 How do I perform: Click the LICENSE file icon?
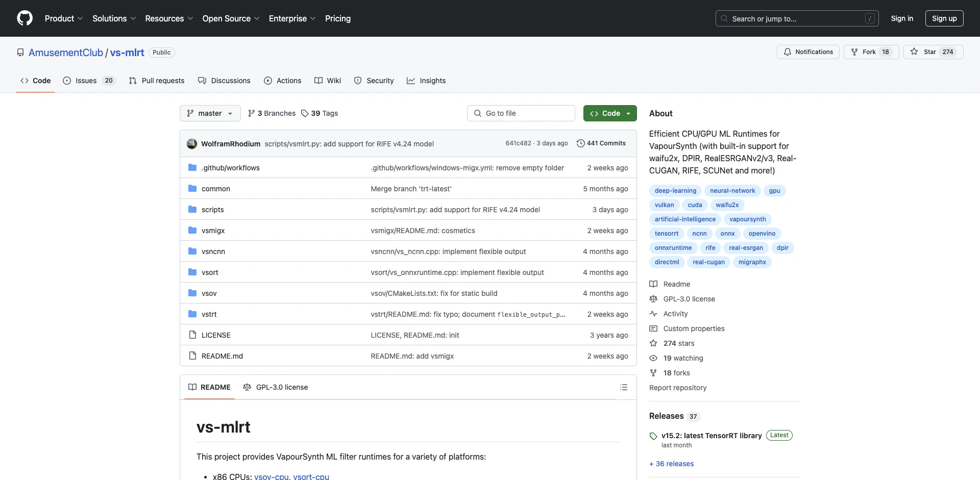click(192, 335)
